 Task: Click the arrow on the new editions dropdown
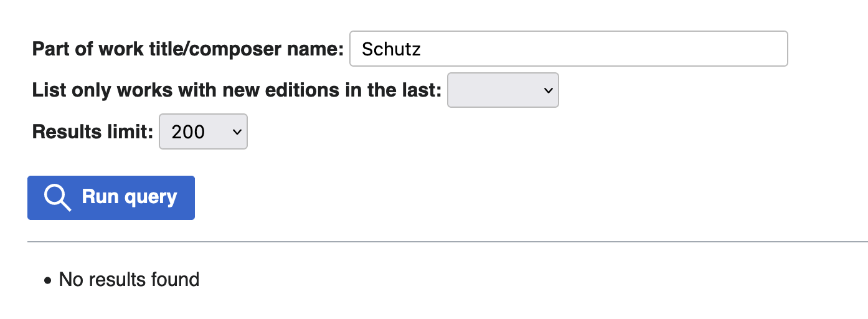point(548,90)
